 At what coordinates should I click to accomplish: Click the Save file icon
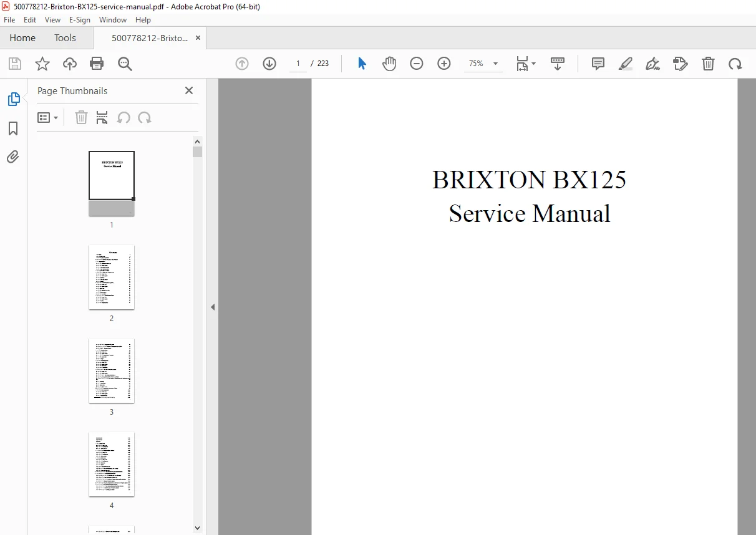click(x=15, y=64)
